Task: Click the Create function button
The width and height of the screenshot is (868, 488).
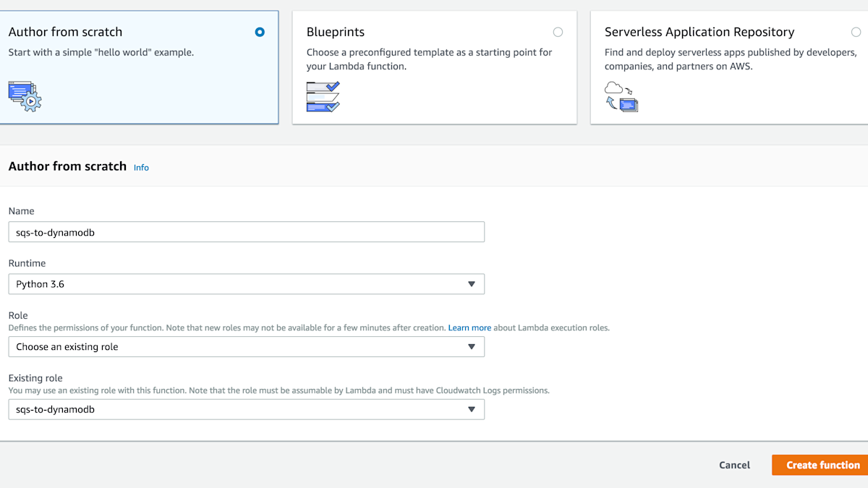Action: pos(822,465)
